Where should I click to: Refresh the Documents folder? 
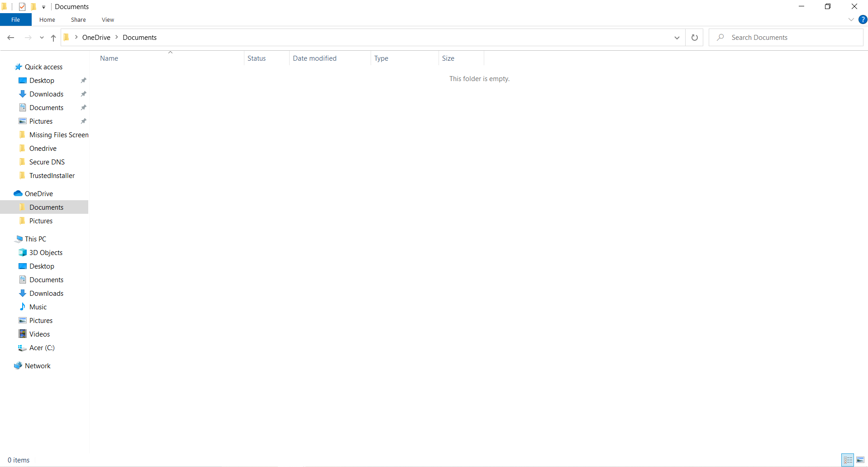[694, 37]
